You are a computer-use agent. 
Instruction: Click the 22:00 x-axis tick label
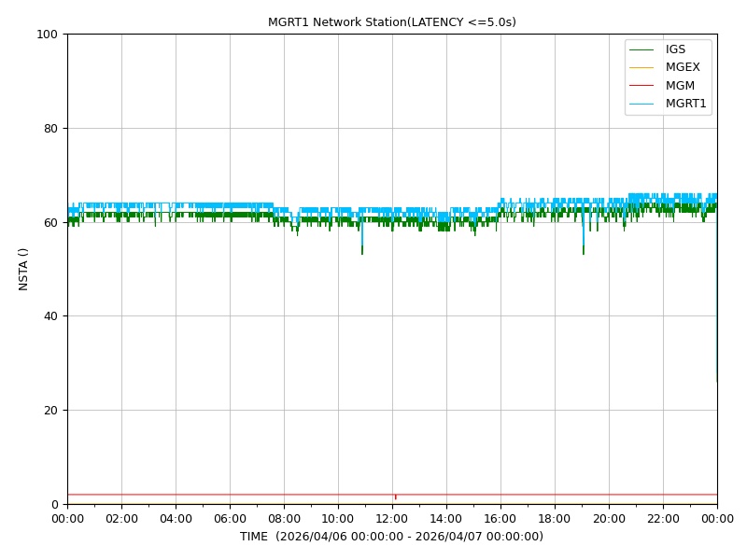tap(663, 519)
